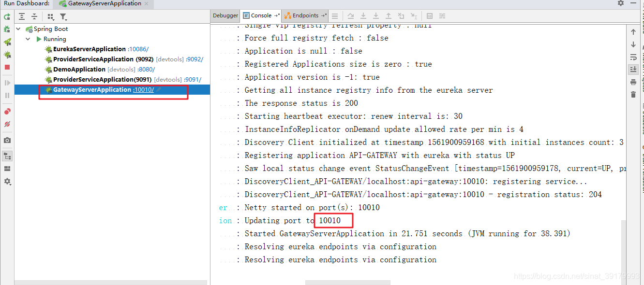Switch to the Debugger tab
Screen dimensions: 644x285
pos(225,15)
